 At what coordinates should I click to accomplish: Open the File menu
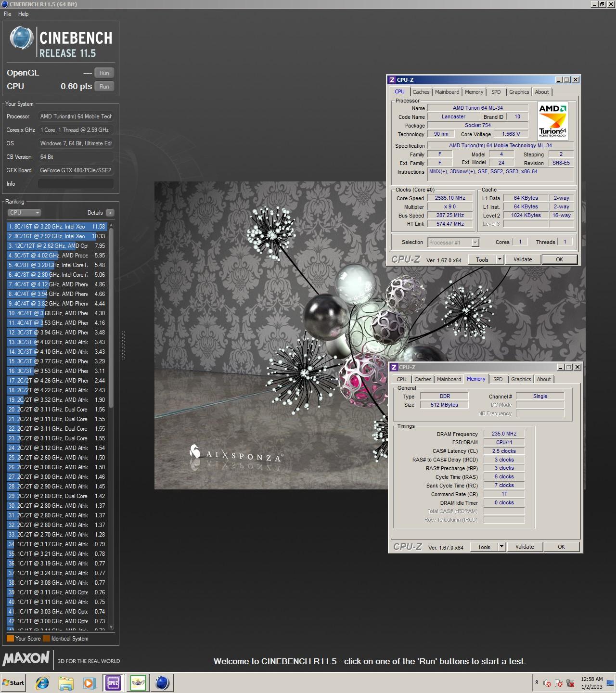tap(8, 14)
